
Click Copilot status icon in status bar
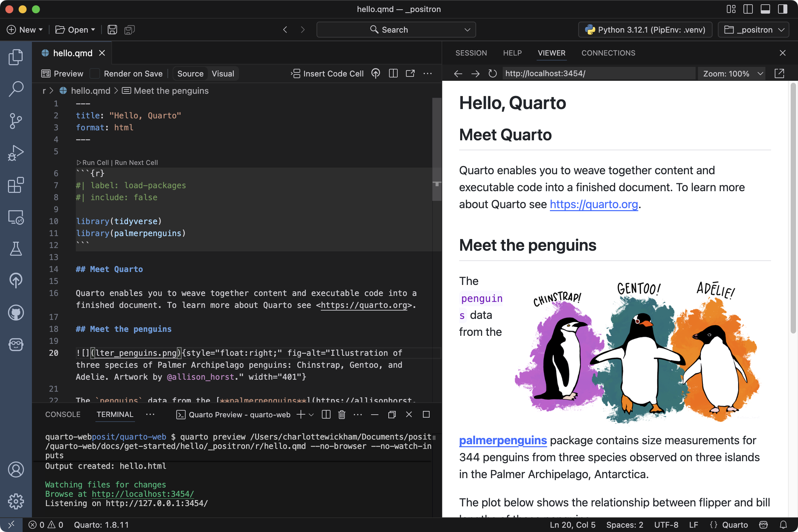click(763, 525)
